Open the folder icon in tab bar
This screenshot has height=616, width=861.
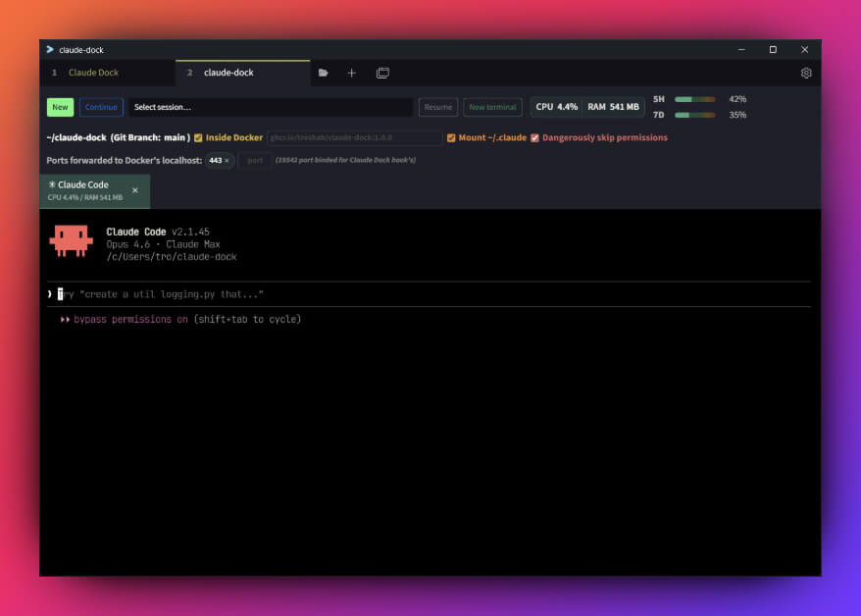pos(323,73)
